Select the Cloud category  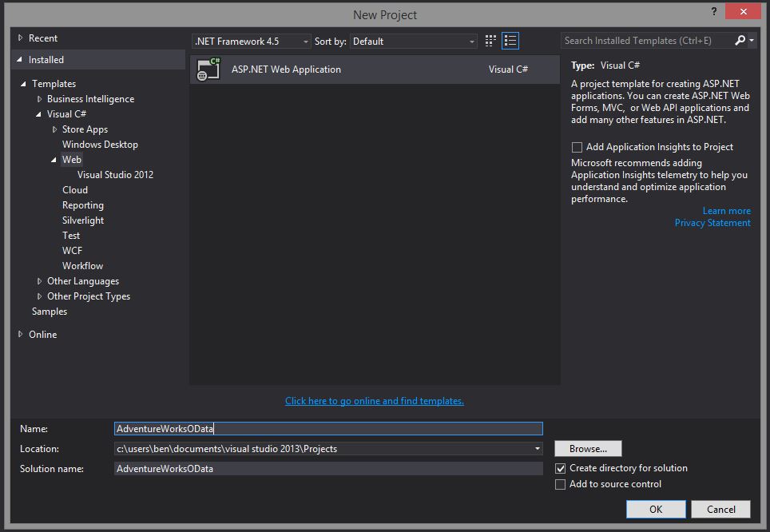[x=75, y=190]
